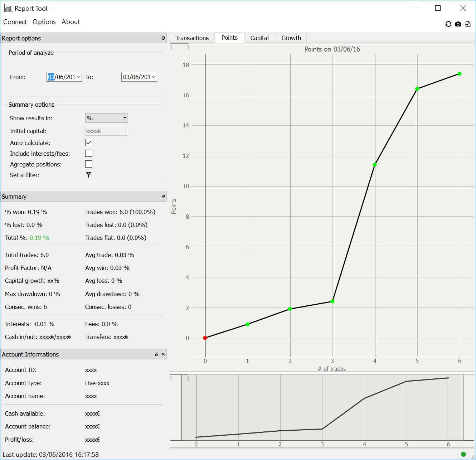Viewport: 476px width, 460px height.
Task: Click the red starting point on the chart
Action: [205, 338]
